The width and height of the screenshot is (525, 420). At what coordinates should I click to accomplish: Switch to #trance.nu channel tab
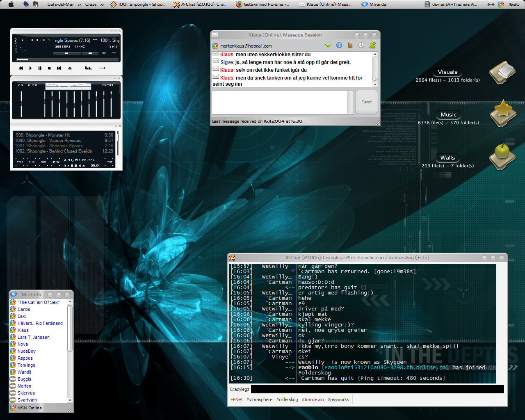coord(313,399)
